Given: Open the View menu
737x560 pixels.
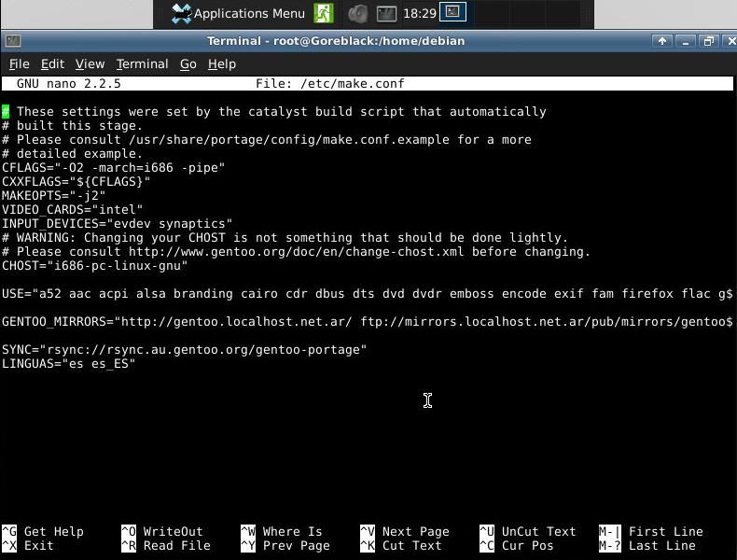Looking at the screenshot, I should pos(90,64).
